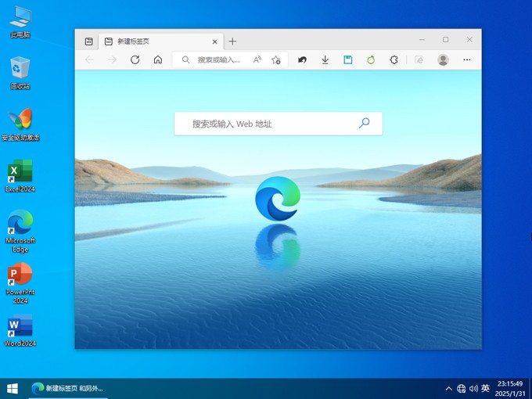Click the Edge taskbar button 新建标签页
Screen dimensions: 532x399
(68, 389)
